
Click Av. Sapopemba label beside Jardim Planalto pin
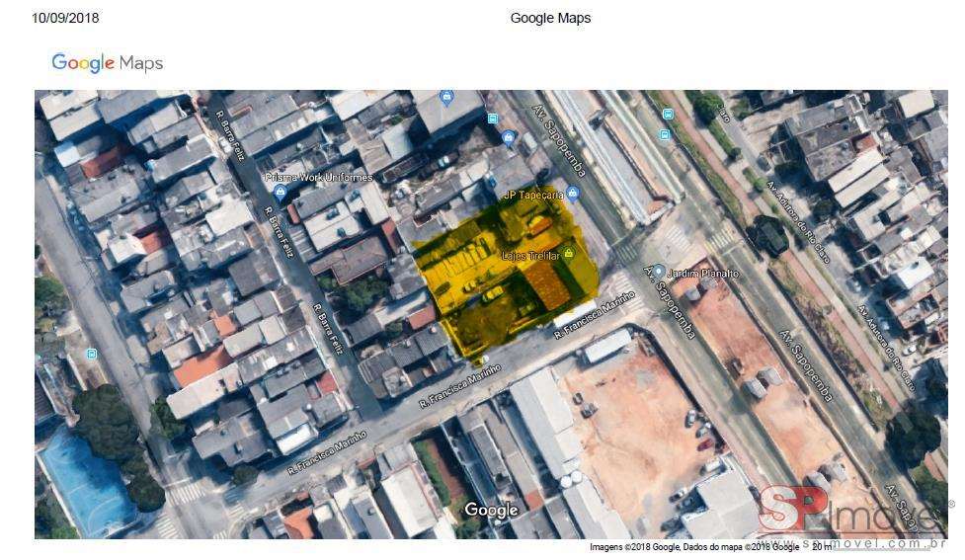pos(670,302)
